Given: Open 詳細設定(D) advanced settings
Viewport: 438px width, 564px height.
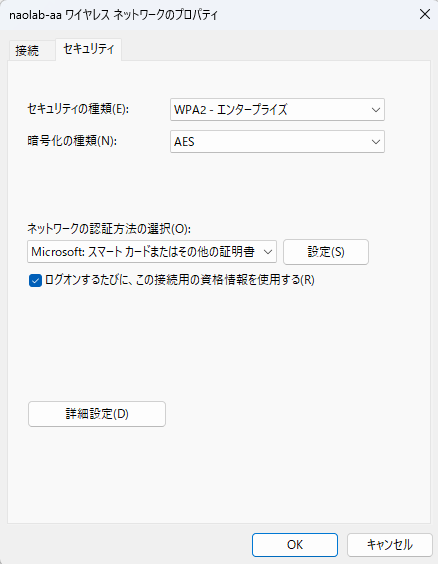Looking at the screenshot, I should [x=97, y=414].
